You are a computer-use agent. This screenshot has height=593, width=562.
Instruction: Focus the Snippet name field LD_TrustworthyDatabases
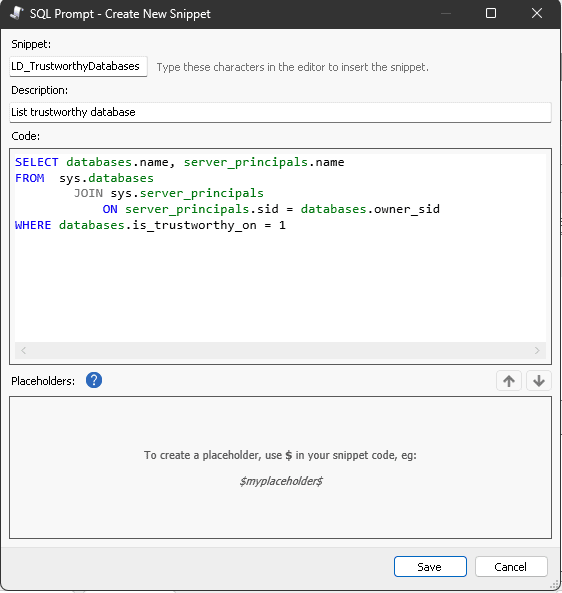(78, 67)
